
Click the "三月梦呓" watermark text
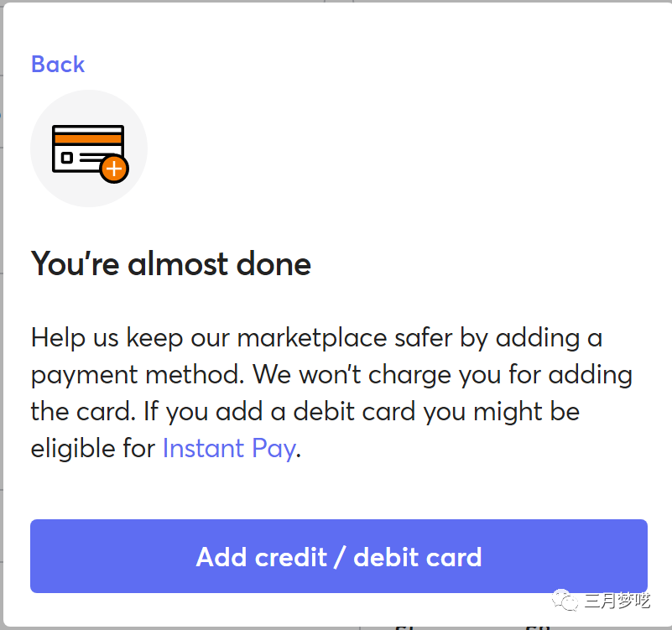617,601
